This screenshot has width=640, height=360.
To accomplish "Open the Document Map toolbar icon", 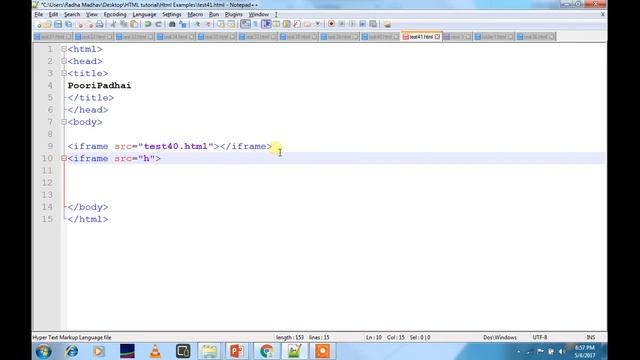I will tap(287, 24).
